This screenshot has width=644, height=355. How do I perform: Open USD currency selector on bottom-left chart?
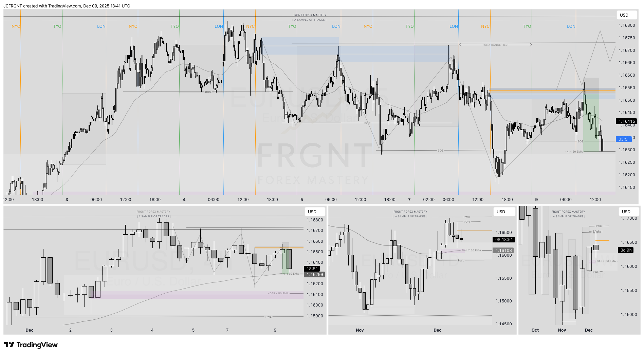[x=315, y=212]
